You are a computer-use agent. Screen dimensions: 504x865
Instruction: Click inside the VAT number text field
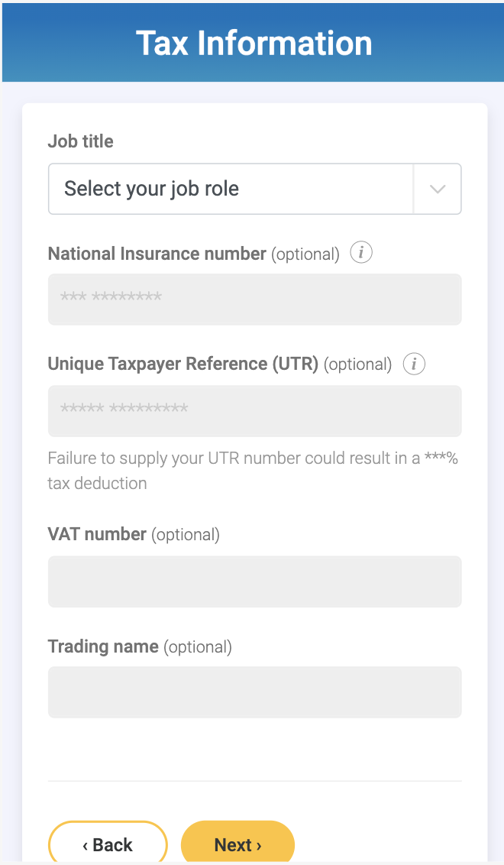tap(254, 582)
